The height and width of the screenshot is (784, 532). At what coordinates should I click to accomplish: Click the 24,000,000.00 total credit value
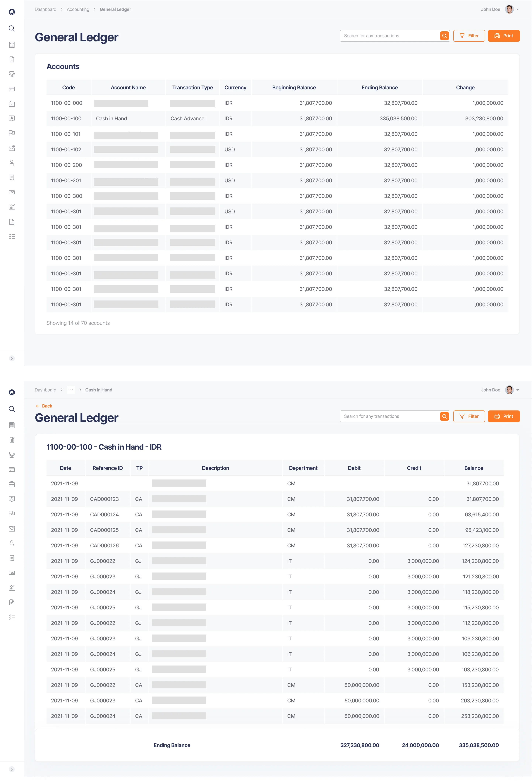420,745
